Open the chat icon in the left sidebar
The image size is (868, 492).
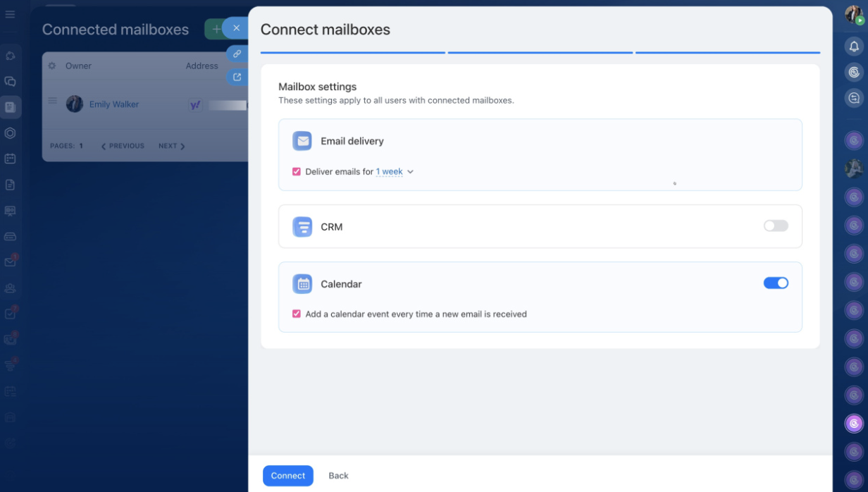(x=11, y=81)
